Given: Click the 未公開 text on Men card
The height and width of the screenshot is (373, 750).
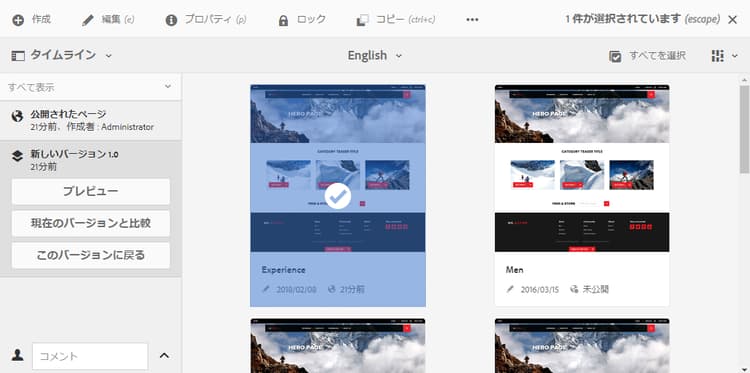Looking at the screenshot, I should (596, 289).
